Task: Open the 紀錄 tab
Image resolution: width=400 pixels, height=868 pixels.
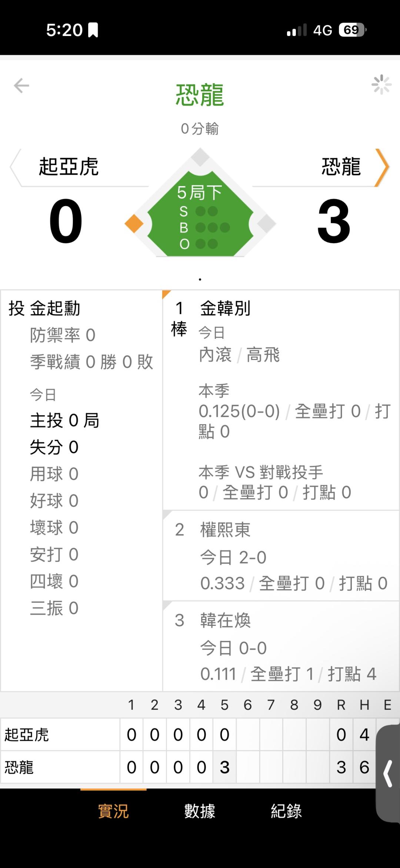Action: [286, 811]
